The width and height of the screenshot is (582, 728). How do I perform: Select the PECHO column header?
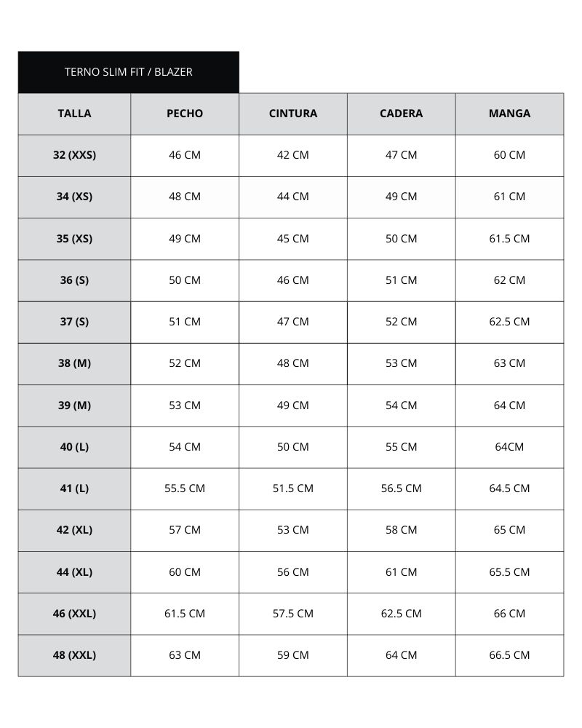(x=185, y=114)
